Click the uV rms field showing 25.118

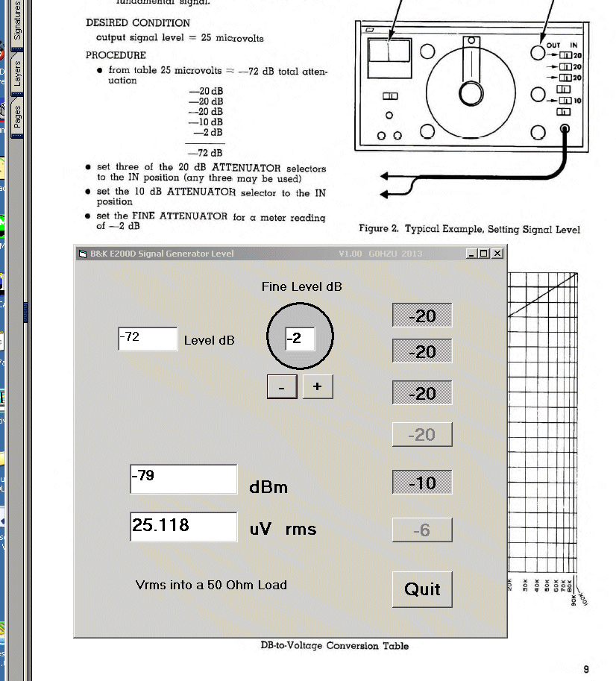(183, 527)
